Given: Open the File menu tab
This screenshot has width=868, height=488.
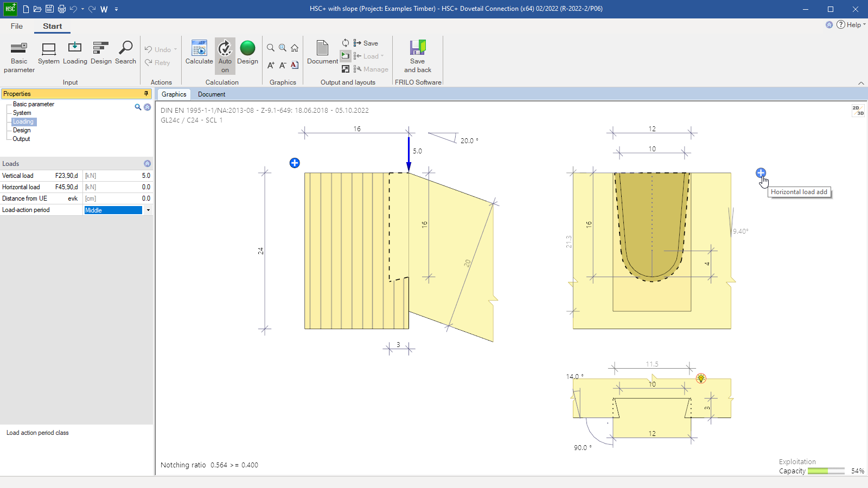Looking at the screenshot, I should point(17,26).
